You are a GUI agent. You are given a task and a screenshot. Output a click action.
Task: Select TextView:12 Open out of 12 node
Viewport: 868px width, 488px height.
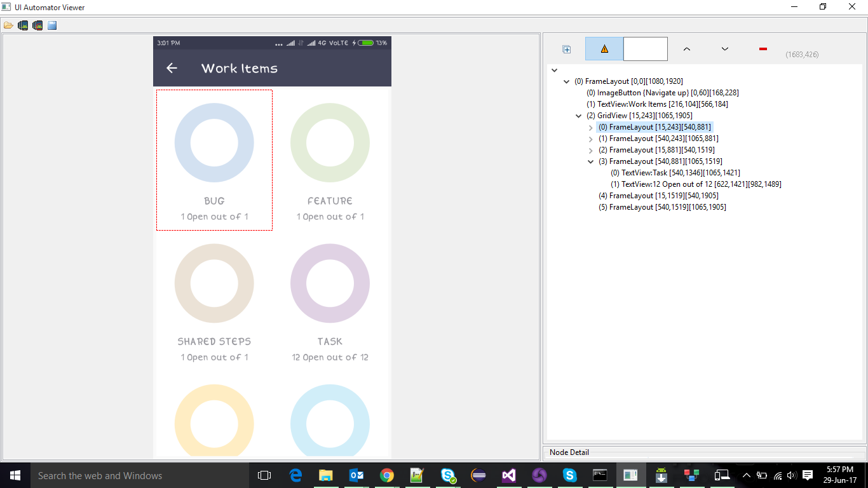[696, 184]
